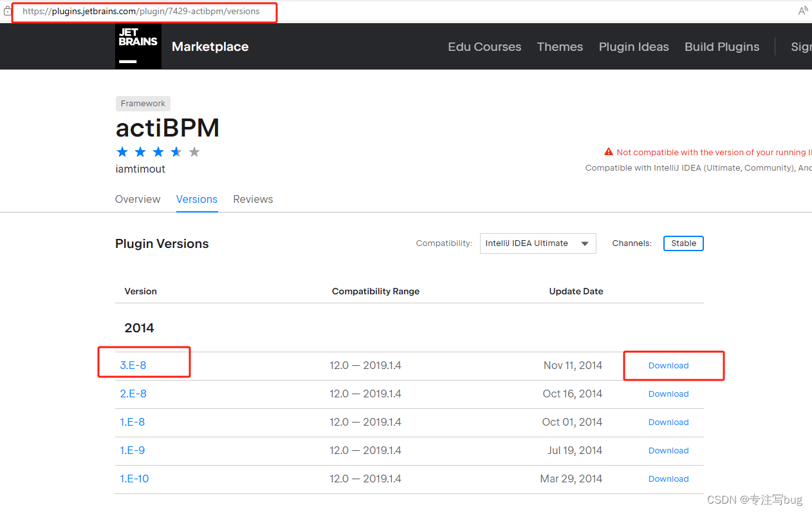The image size is (812, 512).
Task: Open the Marketplace home link
Action: [x=210, y=46]
